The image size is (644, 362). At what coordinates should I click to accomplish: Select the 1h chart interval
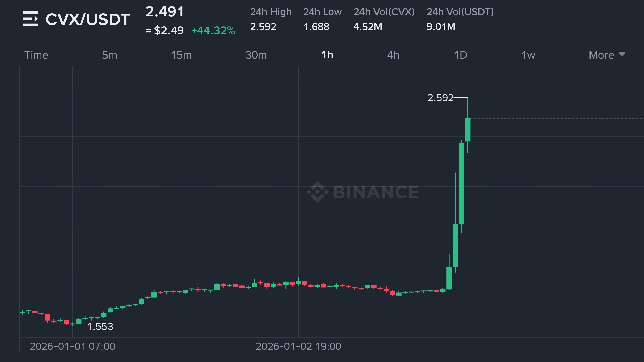(x=327, y=55)
